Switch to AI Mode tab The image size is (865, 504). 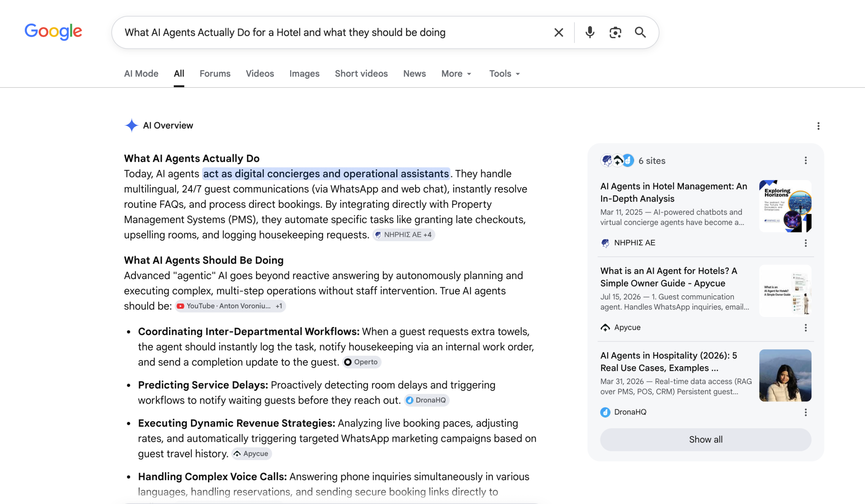pos(141,74)
